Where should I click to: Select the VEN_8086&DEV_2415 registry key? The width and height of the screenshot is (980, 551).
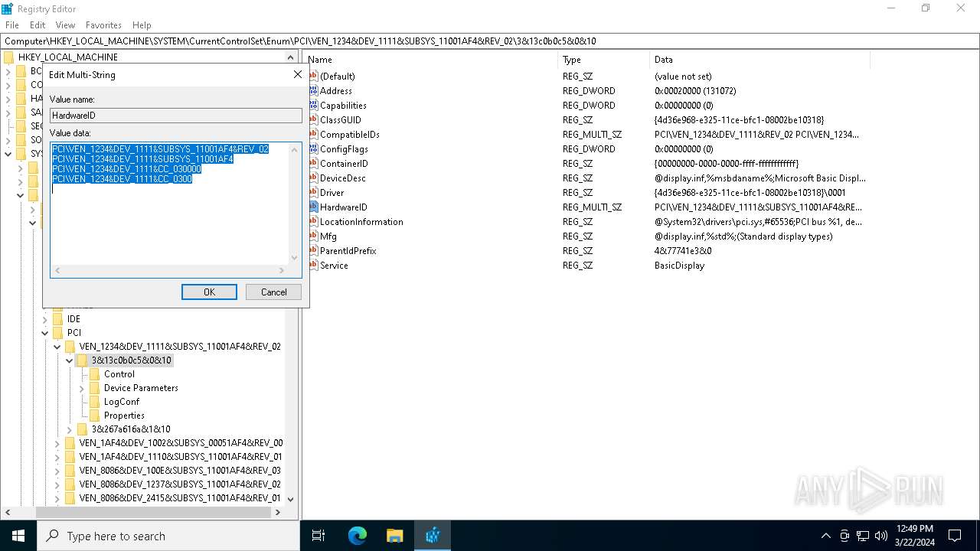click(180, 498)
